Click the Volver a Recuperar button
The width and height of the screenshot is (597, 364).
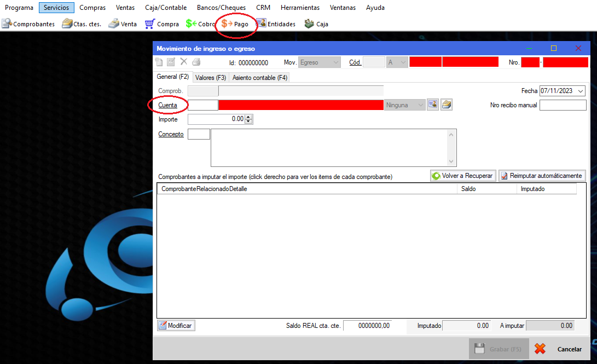pos(463,176)
